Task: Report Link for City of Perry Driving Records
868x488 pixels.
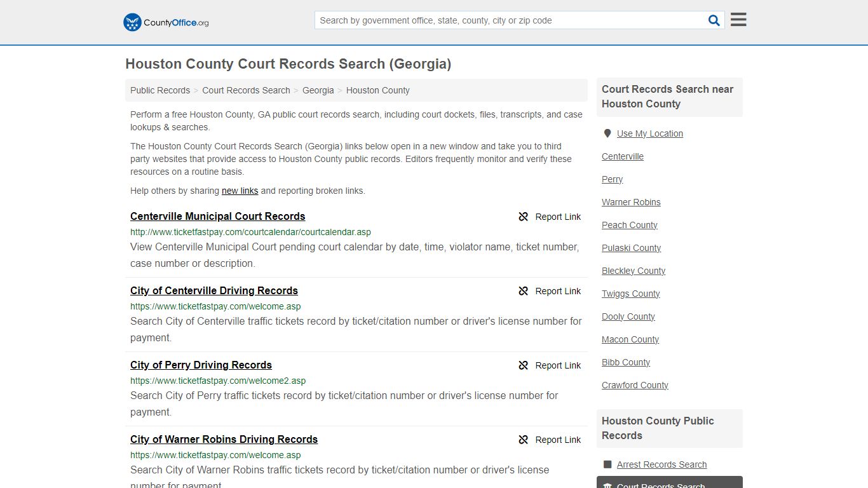Action: 558,365
